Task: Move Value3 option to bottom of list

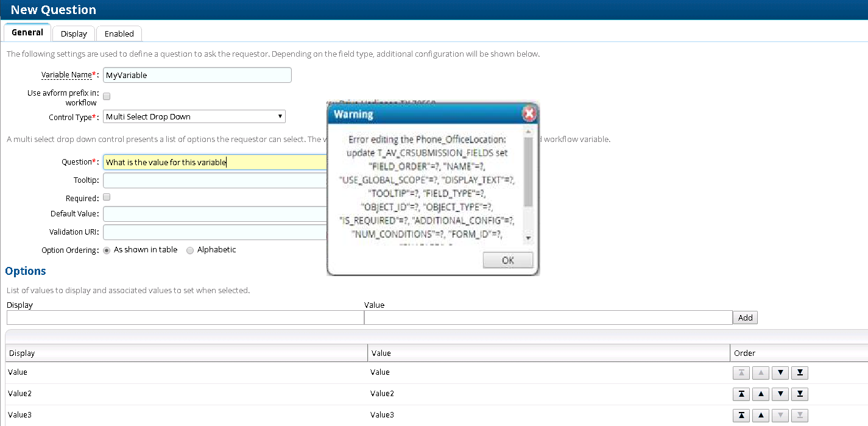Action: pos(800,415)
